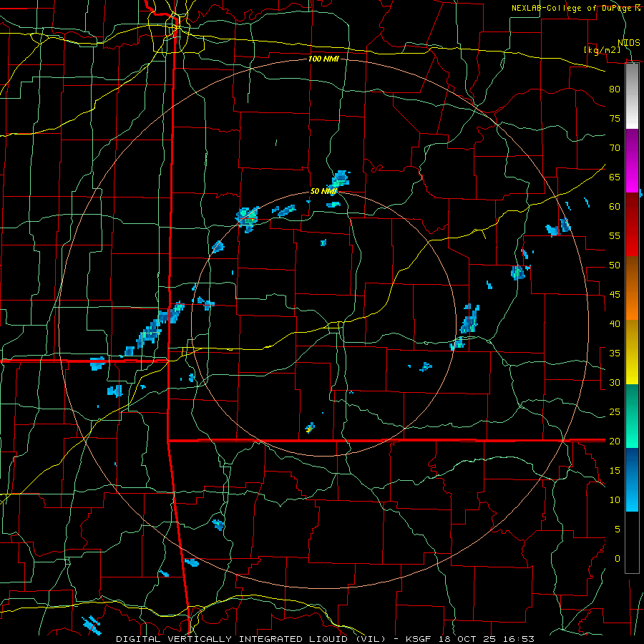
Task: Click the 35 value on the scale
Action: (615, 353)
